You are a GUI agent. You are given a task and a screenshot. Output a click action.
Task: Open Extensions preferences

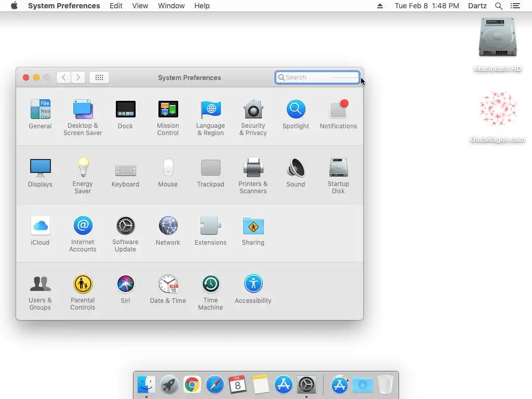[x=210, y=231]
